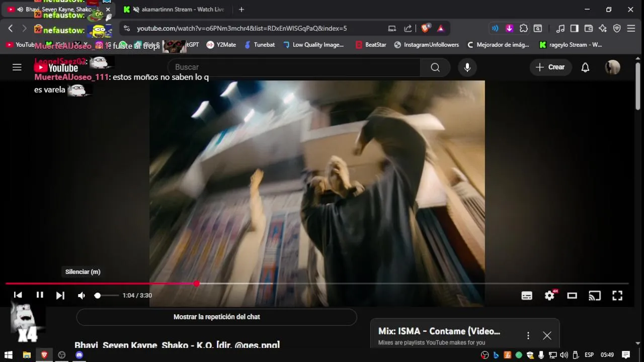644x362 pixels.
Task: Open the Brave Wallet icon
Action: (589, 29)
